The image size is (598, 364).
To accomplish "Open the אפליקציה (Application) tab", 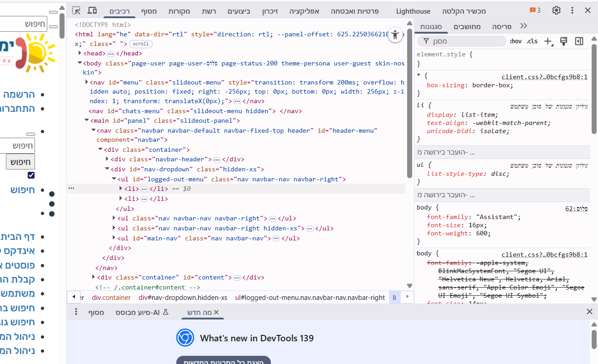I will click(304, 11).
